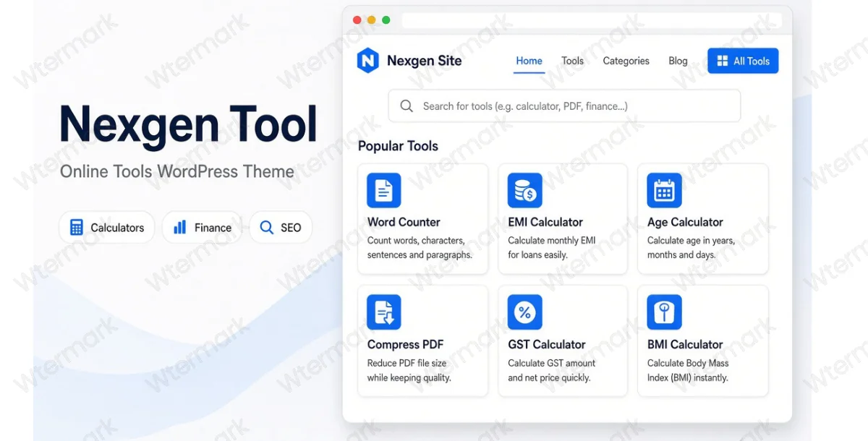Click the Popular Tools heading
The image size is (868, 441).
[x=398, y=146]
